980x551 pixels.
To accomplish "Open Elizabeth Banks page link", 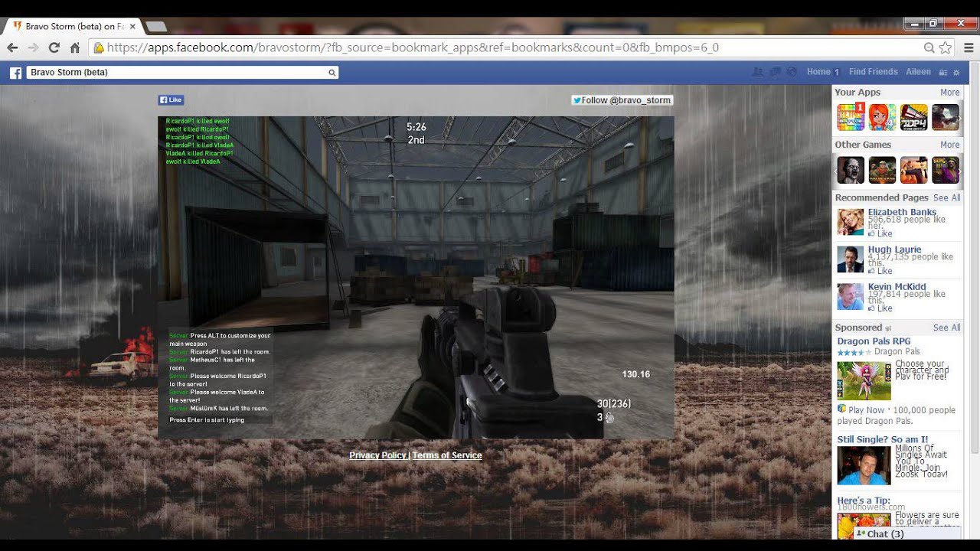I will (902, 212).
